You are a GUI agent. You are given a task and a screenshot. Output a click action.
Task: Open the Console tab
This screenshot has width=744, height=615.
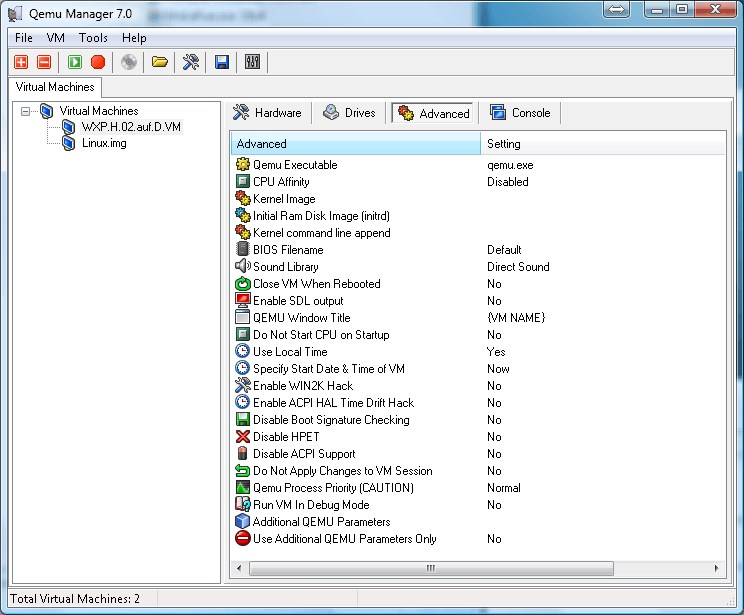coord(520,113)
